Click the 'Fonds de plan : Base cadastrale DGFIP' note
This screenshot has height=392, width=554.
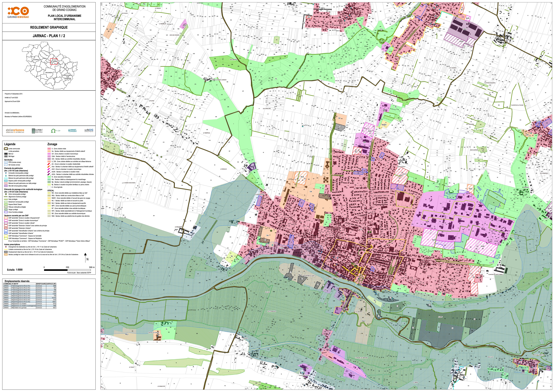[79, 273]
